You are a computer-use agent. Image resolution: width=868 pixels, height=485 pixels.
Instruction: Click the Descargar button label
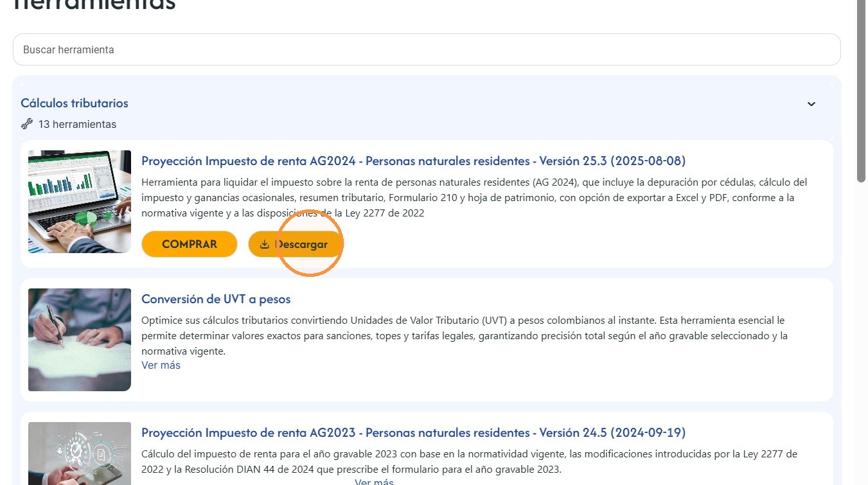tap(301, 244)
